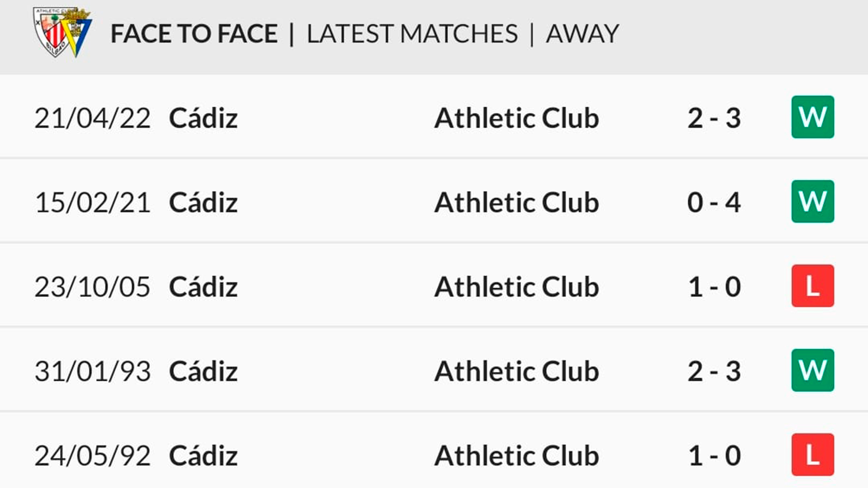This screenshot has height=488, width=868.
Task: Click Athletic Club in the 21/04/22 row
Action: [516, 118]
